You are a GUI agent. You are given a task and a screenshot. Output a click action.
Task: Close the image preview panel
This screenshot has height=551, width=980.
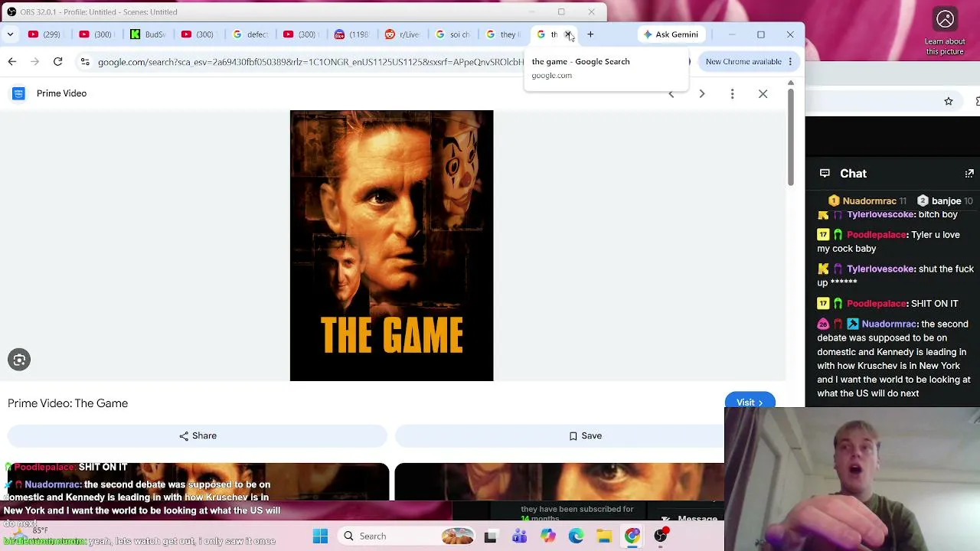[763, 93]
